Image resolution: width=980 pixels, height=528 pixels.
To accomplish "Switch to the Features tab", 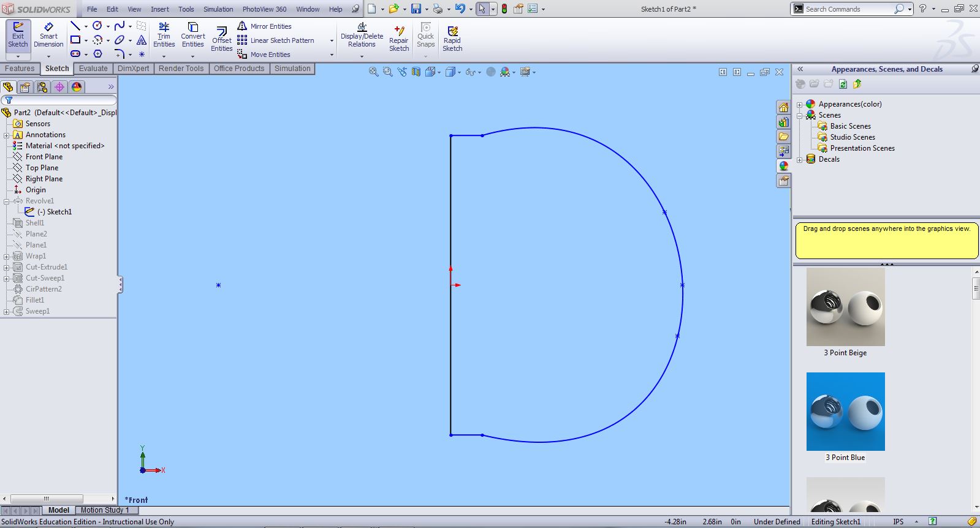I will [20, 69].
